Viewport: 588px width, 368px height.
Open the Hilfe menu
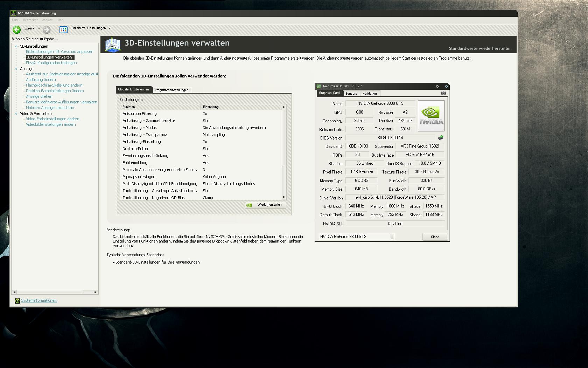(x=60, y=20)
